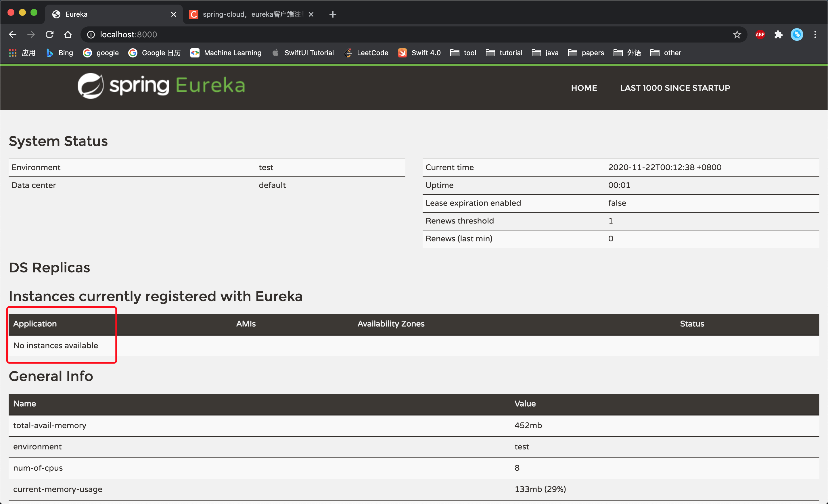This screenshot has width=828, height=504.
Task: Open the Google 日历 bookmark
Action: click(155, 53)
